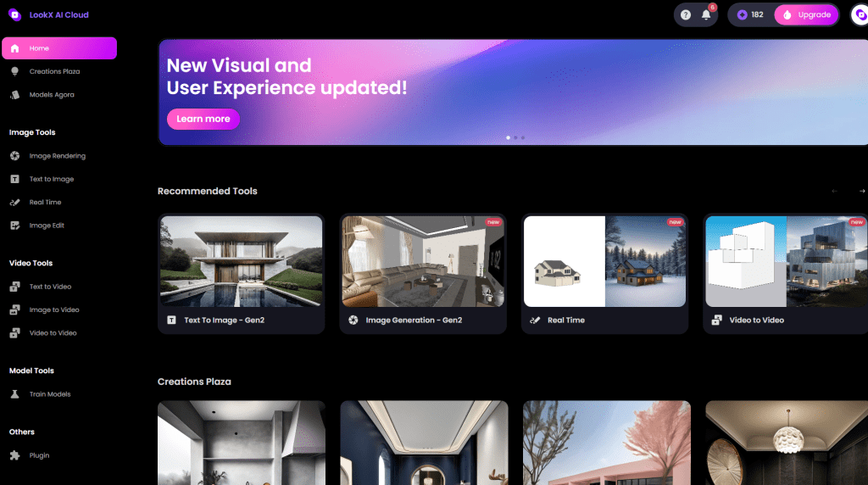Open Text to Video tool
The height and width of the screenshot is (485, 868).
50,287
